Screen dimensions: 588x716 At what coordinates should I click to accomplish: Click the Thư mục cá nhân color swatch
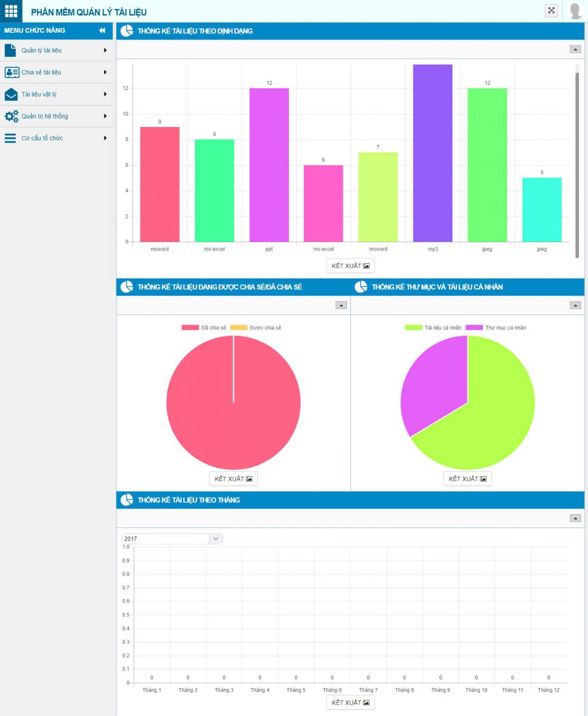pos(474,328)
